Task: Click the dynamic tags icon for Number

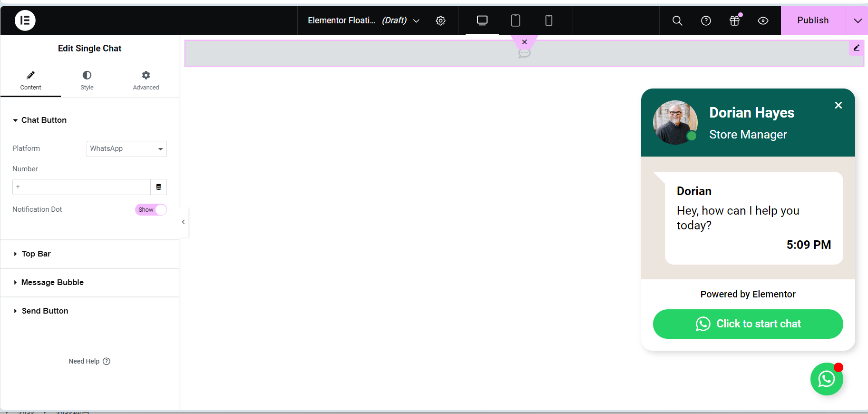Action: coord(158,187)
